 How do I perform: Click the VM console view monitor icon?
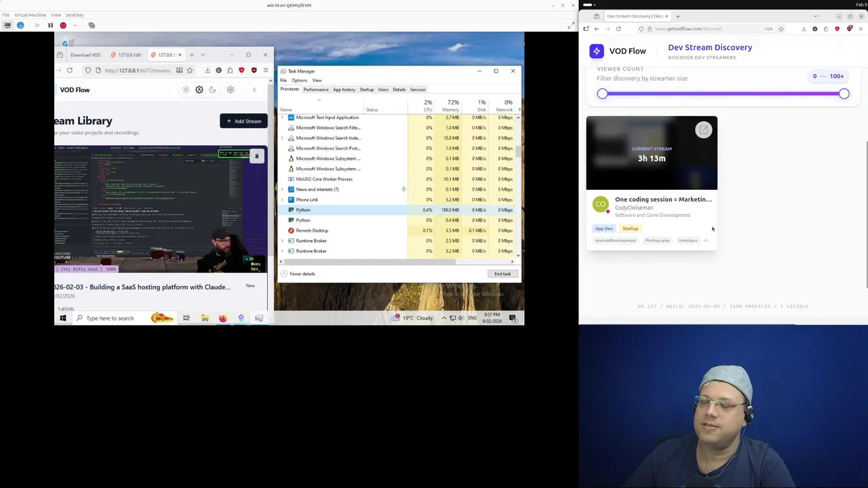coord(7,25)
